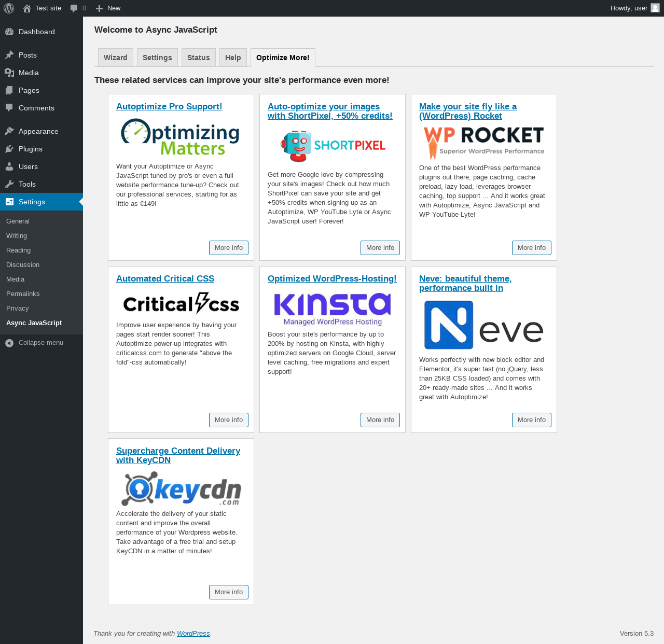Switch to the Wizard tab
This screenshot has height=644, width=664.
(x=116, y=58)
